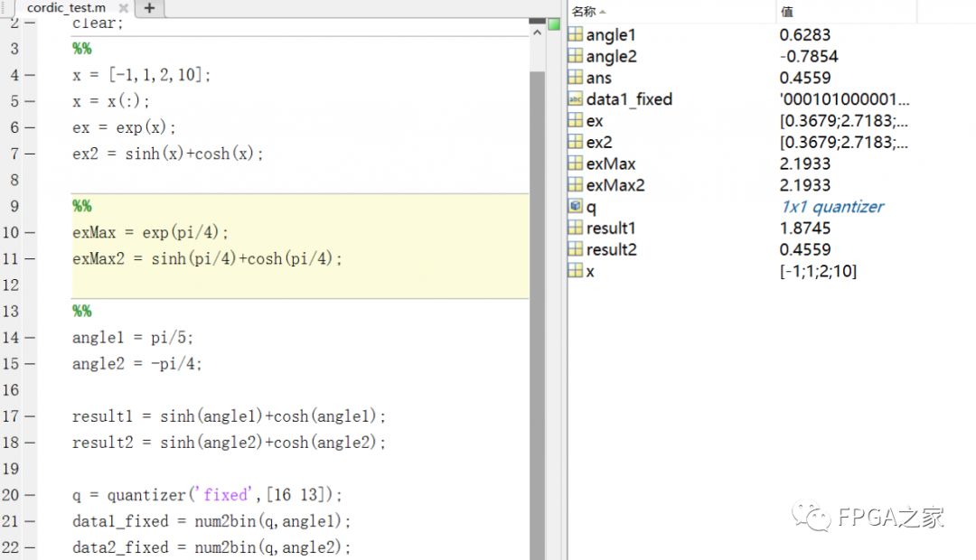
Task: Switch to the cordic_test.m editor tab
Action: click(65, 7)
